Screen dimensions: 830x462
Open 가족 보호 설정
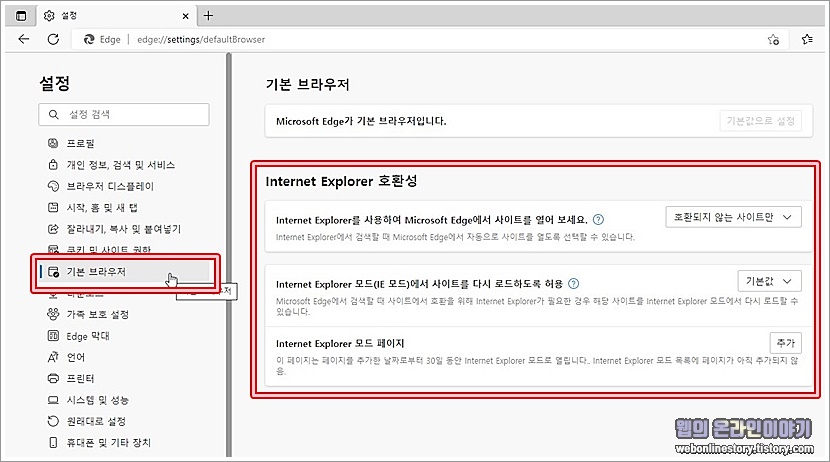click(x=97, y=314)
